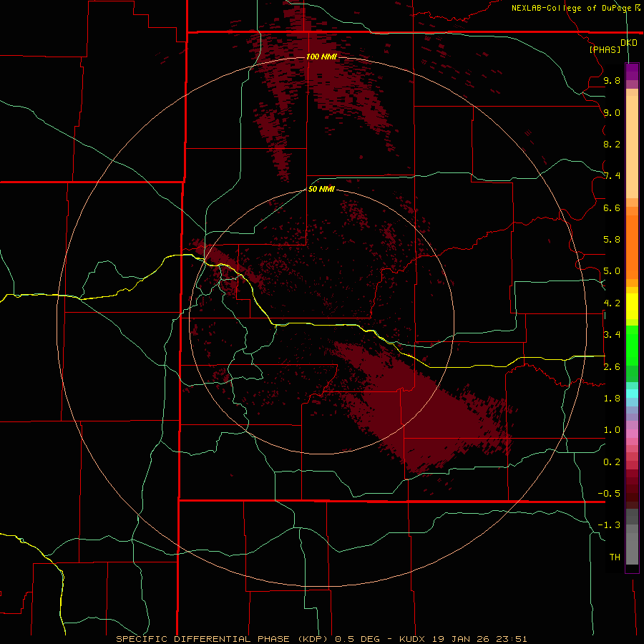Pick the bright green color scale segment
Image resolution: width=644 pixels, height=644 pixels.
coord(632,345)
